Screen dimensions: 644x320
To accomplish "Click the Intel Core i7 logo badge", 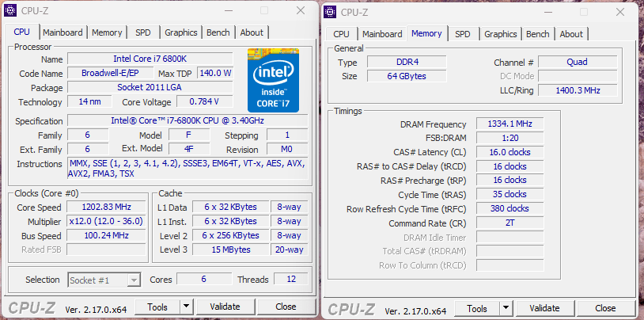I will (273, 80).
